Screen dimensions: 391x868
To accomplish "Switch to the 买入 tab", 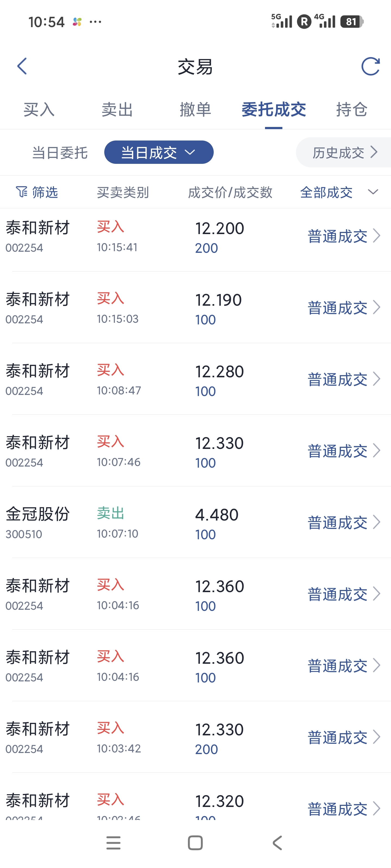I will pyautogui.click(x=39, y=110).
